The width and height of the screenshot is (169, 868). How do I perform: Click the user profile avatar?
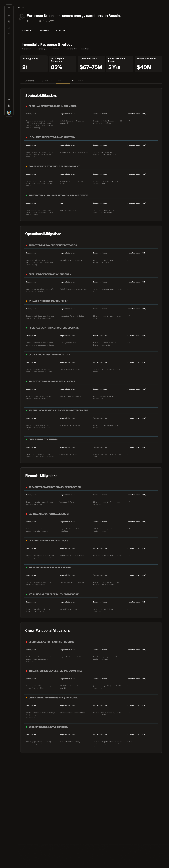(9, 113)
